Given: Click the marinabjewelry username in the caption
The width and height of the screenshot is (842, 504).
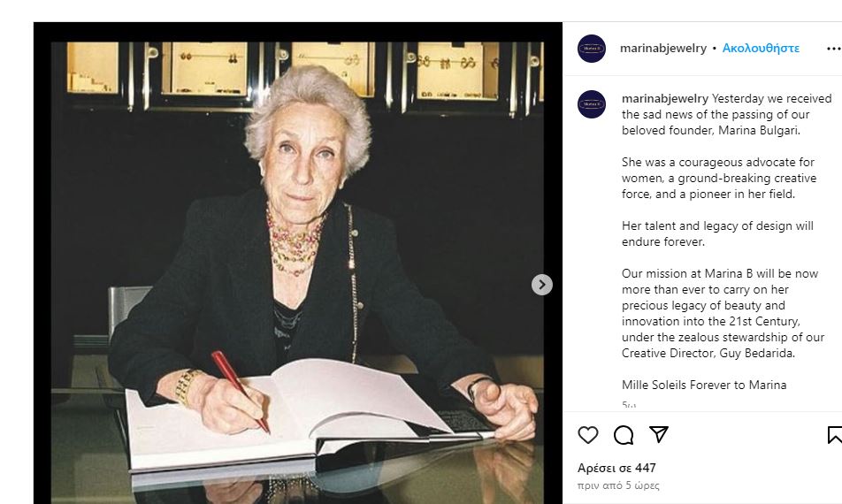Looking at the screenshot, I should tap(665, 99).
